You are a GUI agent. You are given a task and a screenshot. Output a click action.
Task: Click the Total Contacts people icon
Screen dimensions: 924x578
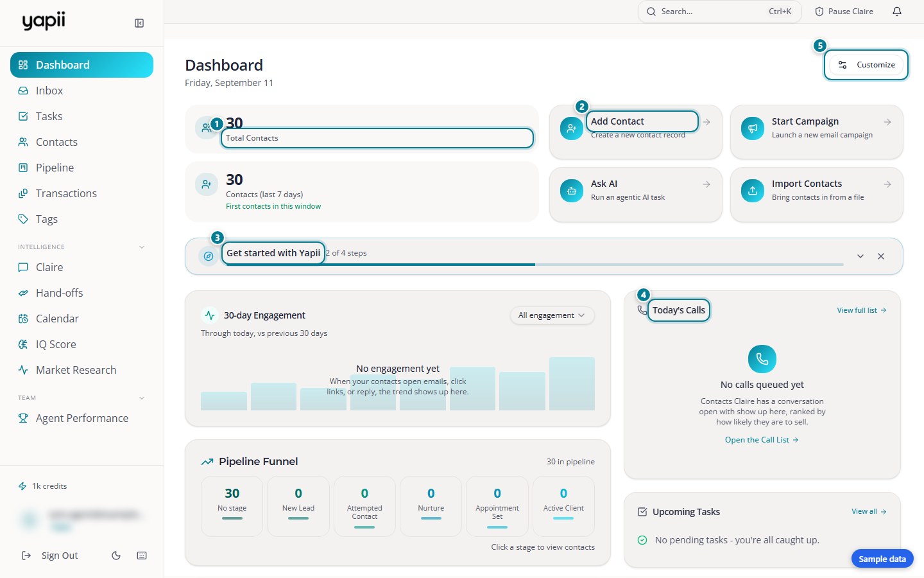pyautogui.click(x=207, y=128)
